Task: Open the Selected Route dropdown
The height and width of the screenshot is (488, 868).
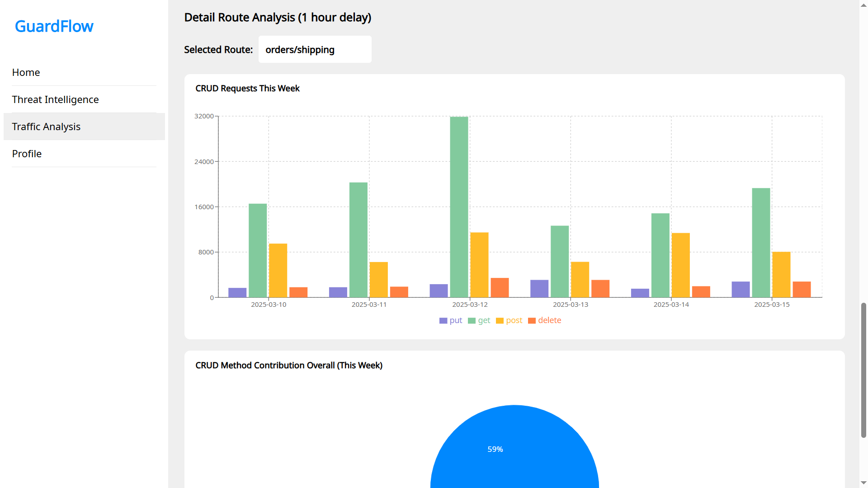Action: (315, 50)
